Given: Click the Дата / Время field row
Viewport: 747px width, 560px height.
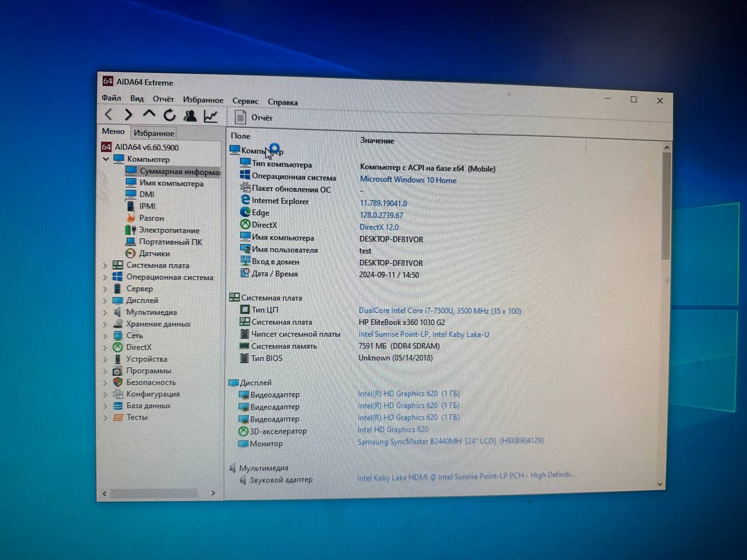Looking at the screenshot, I should coord(269,274).
